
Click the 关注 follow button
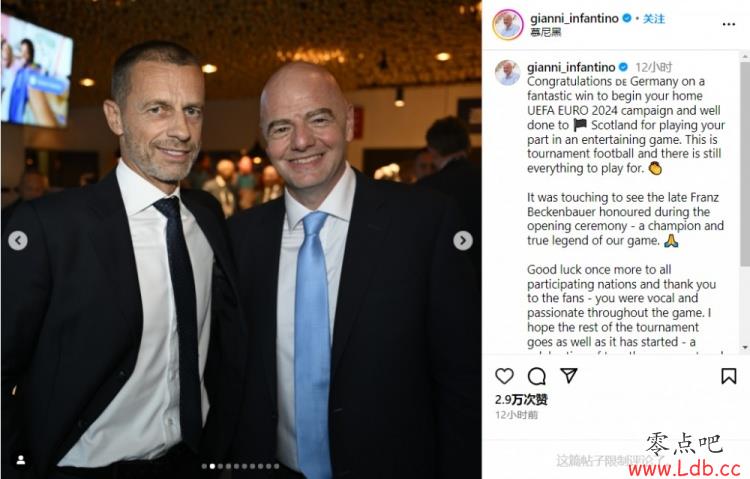653,19
